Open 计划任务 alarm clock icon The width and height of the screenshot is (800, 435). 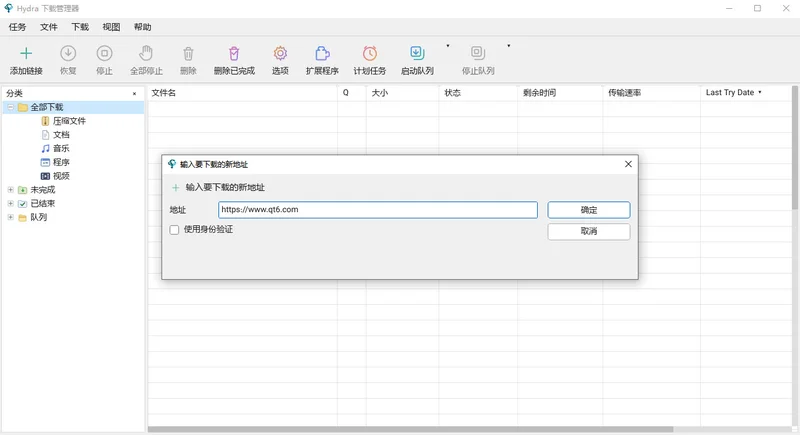click(370, 53)
